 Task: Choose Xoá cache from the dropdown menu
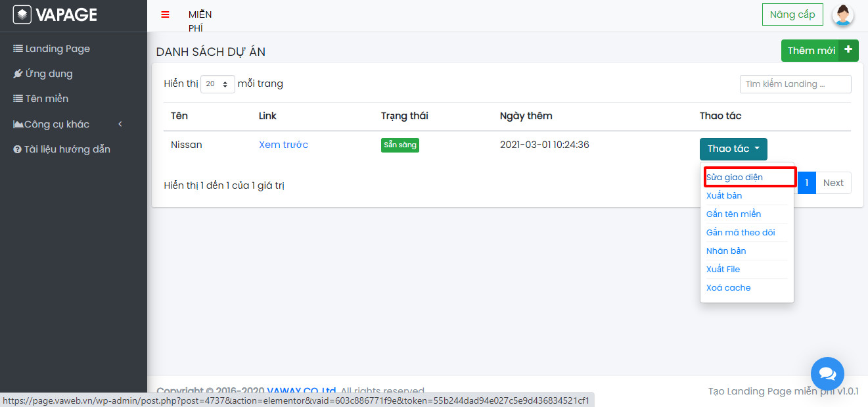[728, 288]
